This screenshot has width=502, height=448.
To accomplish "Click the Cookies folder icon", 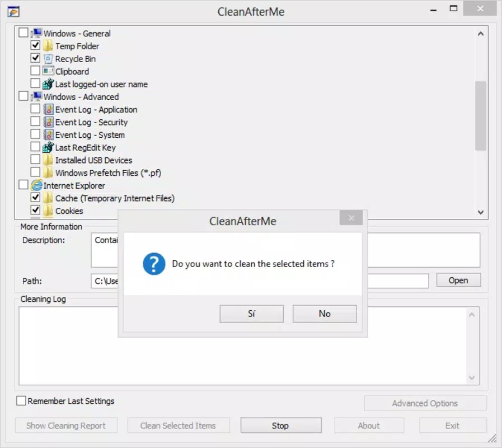I will tap(48, 211).
